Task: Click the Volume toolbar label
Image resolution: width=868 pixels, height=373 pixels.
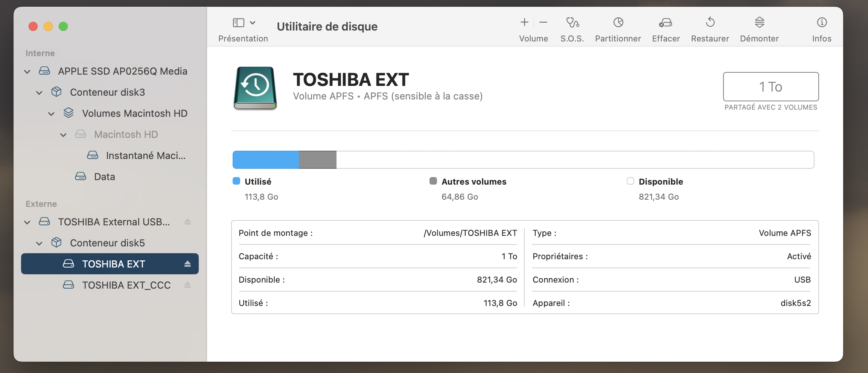Action: (533, 38)
